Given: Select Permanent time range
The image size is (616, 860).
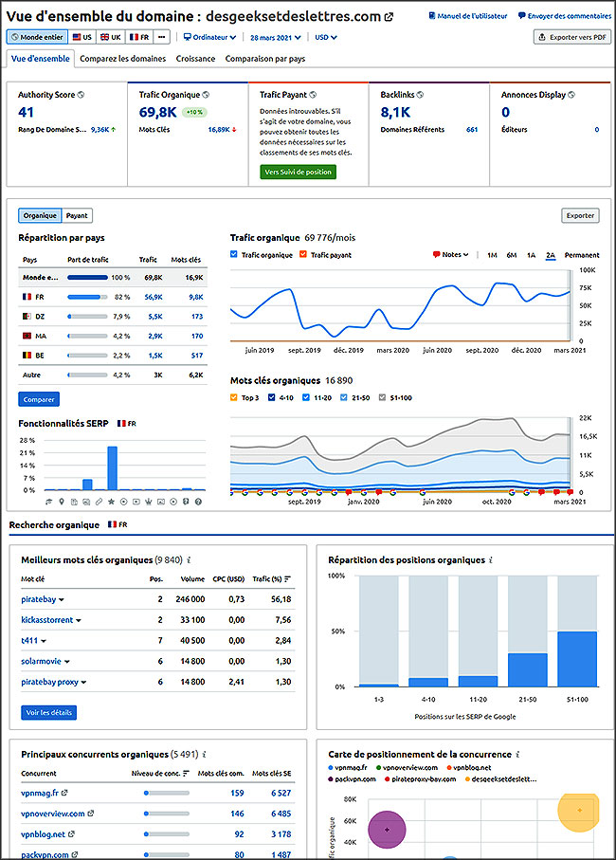Looking at the screenshot, I should point(582,255).
